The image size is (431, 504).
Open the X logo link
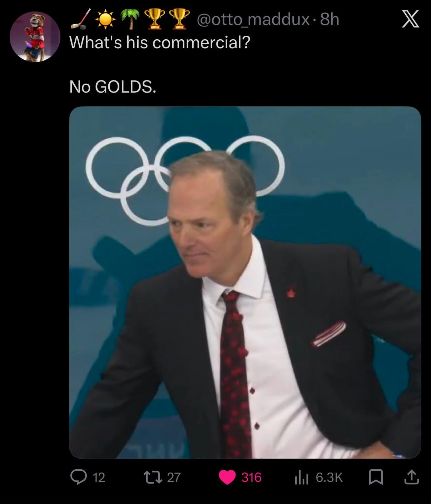(410, 20)
